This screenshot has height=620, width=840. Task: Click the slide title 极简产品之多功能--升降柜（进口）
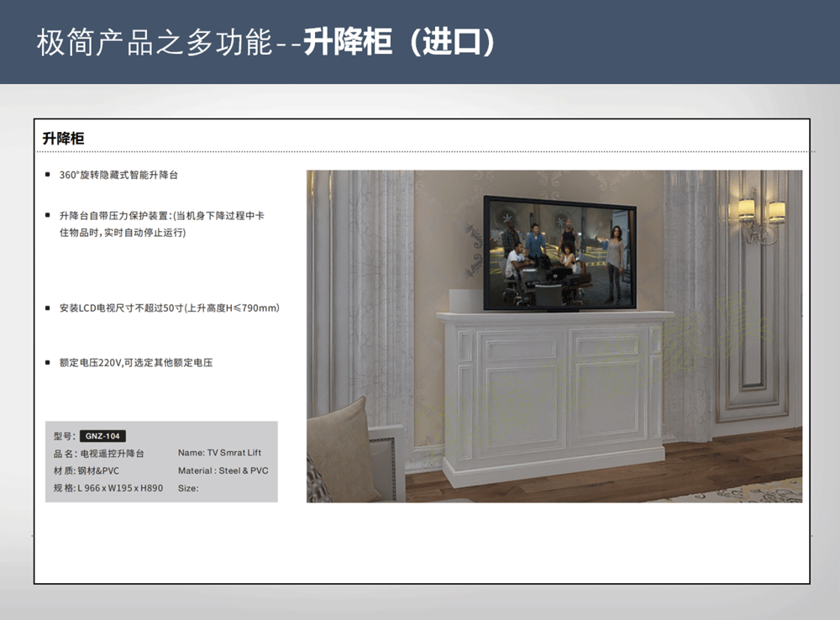tap(265, 42)
